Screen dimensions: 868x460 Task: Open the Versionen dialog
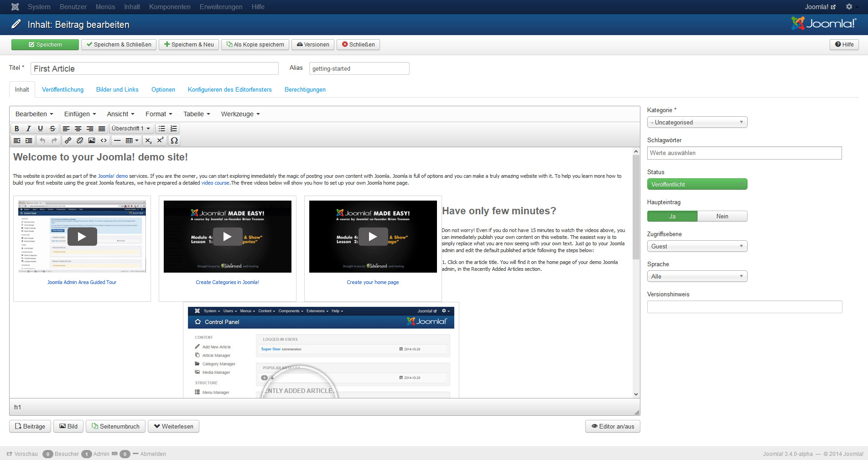[313, 44]
